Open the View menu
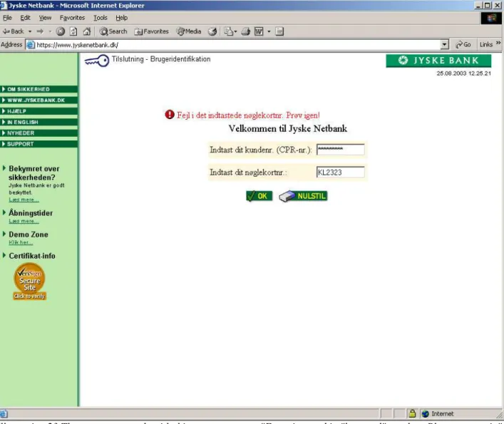The width and height of the screenshot is (504, 424). point(45,18)
